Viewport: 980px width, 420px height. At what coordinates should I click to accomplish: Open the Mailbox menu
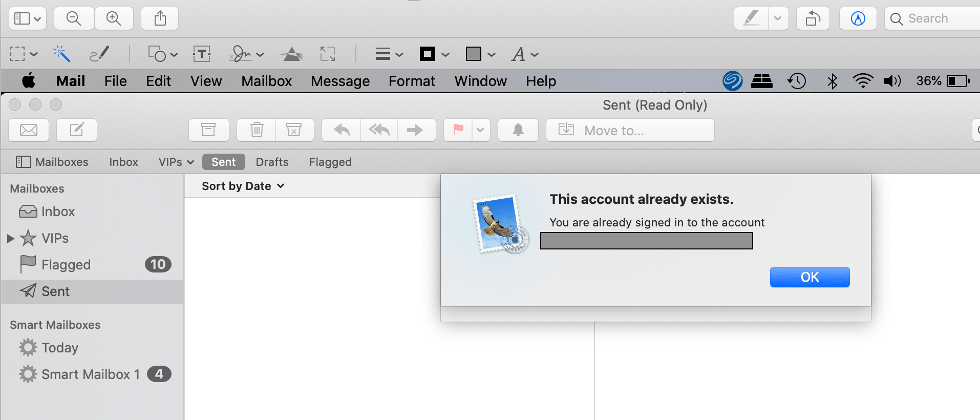click(267, 81)
